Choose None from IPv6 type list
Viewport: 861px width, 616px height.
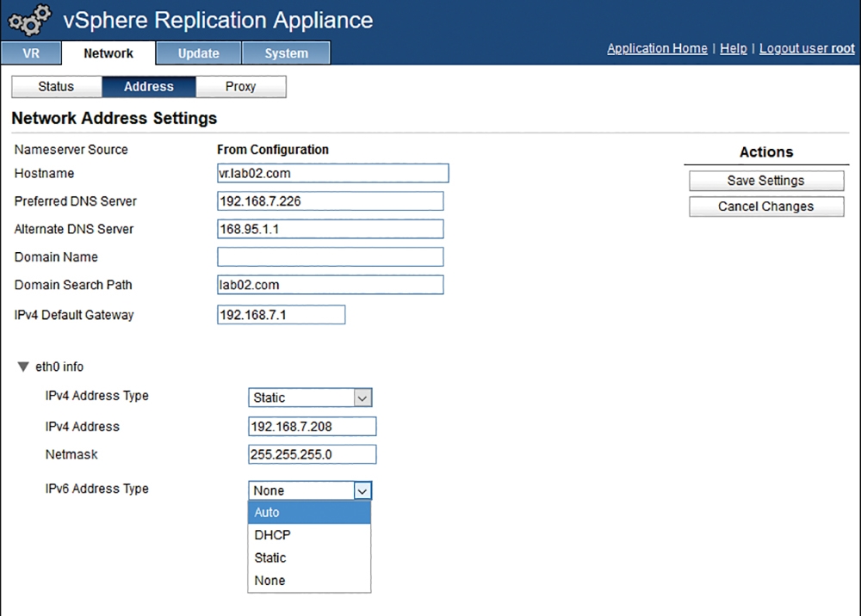309,581
